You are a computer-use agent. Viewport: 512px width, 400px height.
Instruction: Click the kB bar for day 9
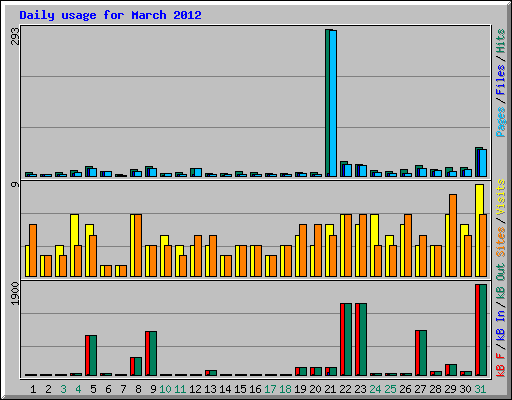point(151,353)
